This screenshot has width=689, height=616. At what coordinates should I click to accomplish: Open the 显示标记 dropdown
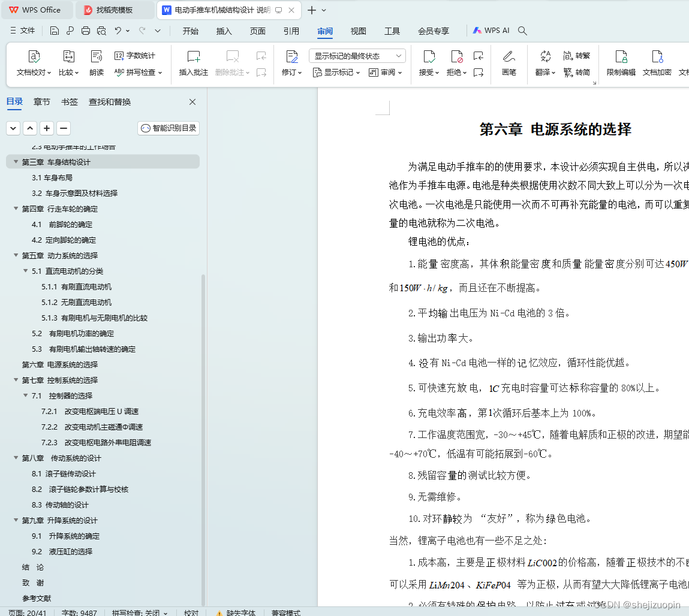(x=336, y=73)
